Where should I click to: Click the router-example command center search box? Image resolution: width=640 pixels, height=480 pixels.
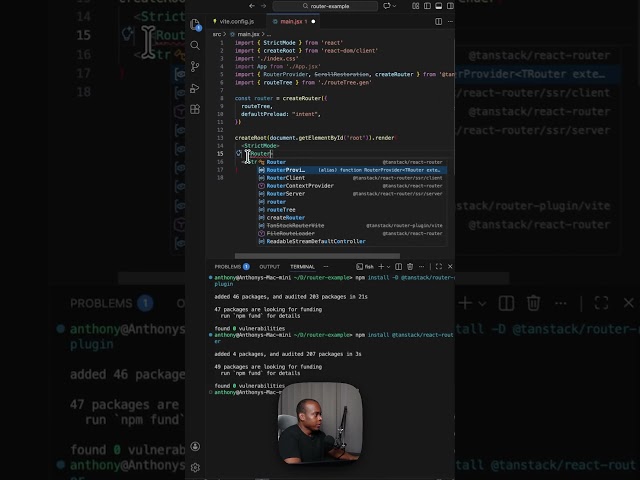[325, 6]
